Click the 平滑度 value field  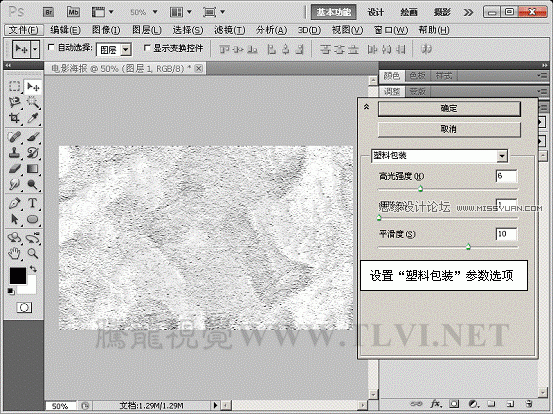506,234
